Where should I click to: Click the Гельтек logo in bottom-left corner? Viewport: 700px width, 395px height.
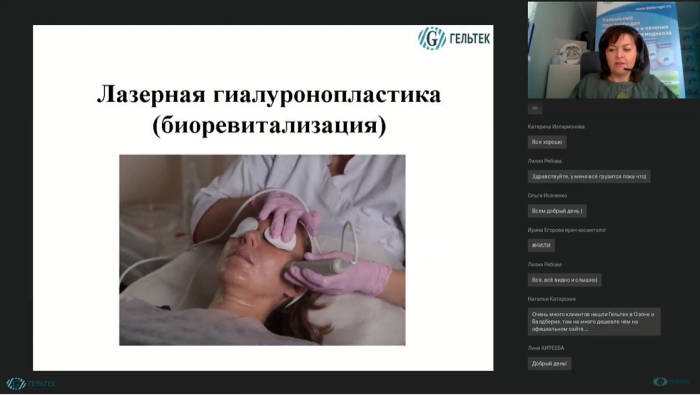pos(31,383)
